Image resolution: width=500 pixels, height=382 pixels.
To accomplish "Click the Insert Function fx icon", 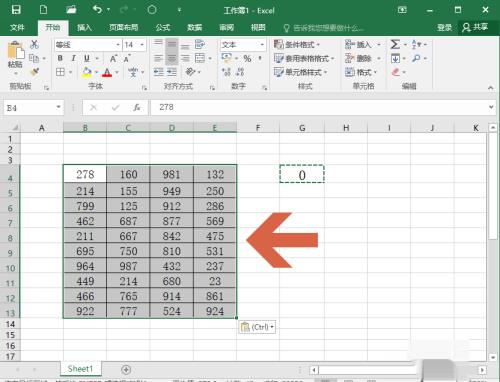I will pos(137,107).
